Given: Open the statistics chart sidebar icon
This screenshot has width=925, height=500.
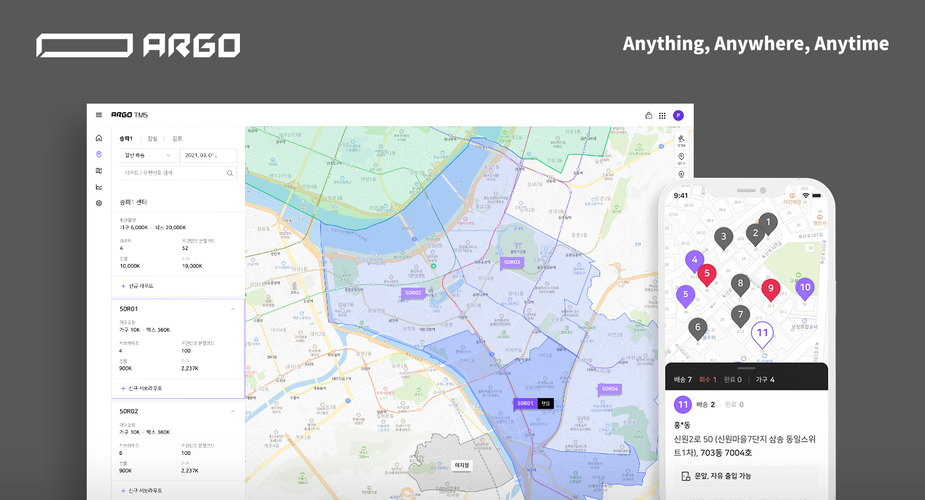Looking at the screenshot, I should click(x=98, y=187).
